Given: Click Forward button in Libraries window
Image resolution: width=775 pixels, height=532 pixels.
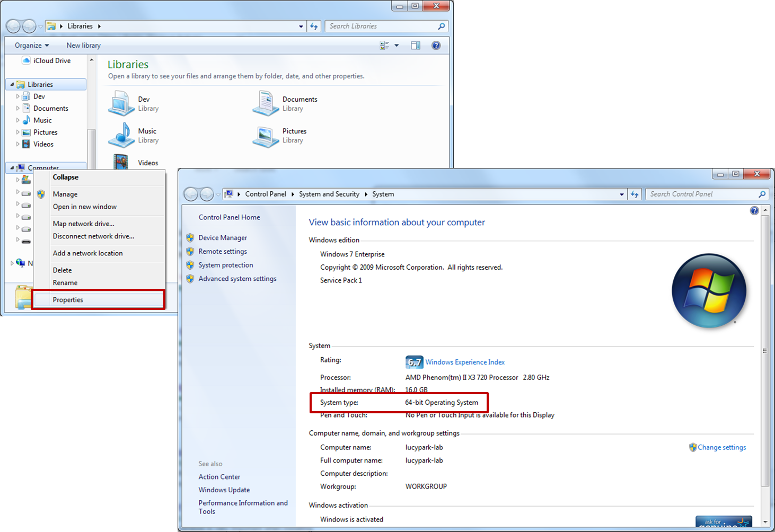Looking at the screenshot, I should 29,26.
